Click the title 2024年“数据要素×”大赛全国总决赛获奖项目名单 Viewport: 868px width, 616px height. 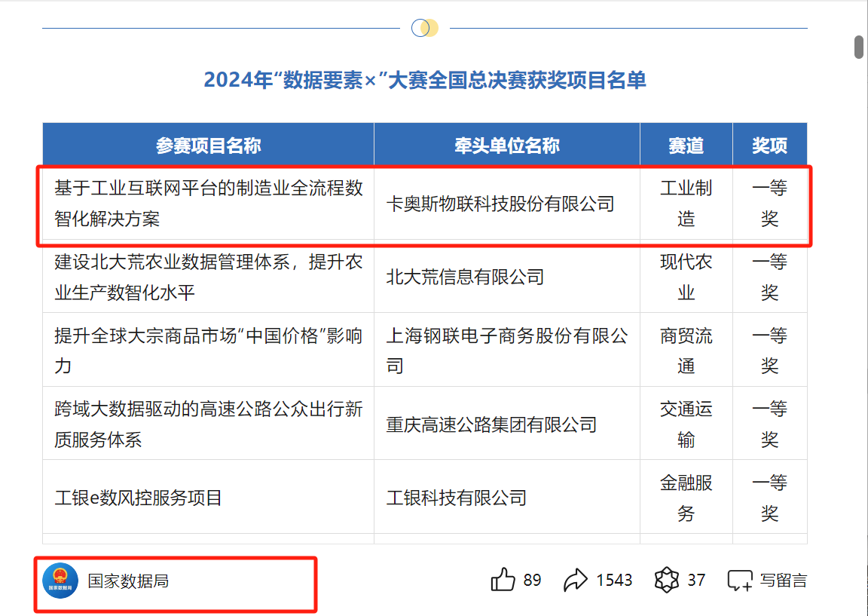[425, 81]
